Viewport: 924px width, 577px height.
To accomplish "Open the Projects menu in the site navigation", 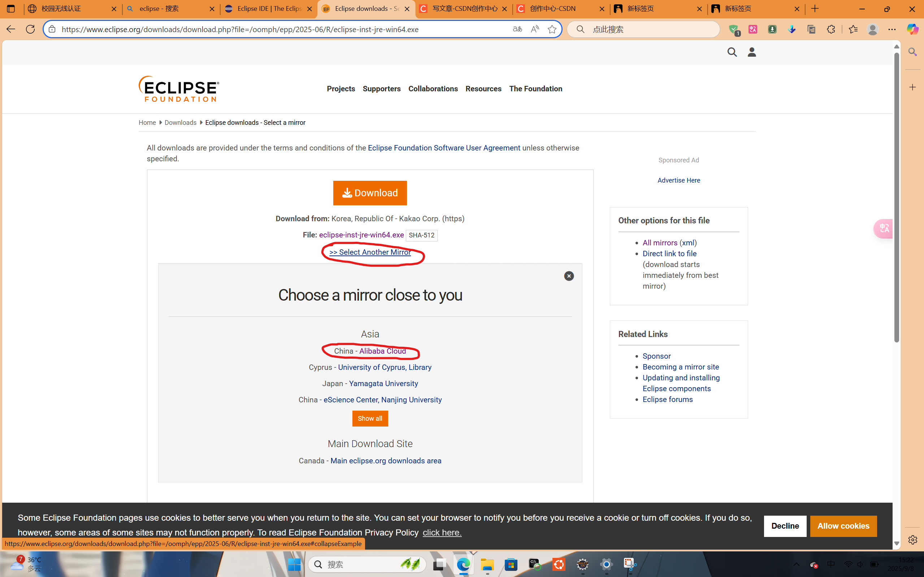I will (340, 89).
